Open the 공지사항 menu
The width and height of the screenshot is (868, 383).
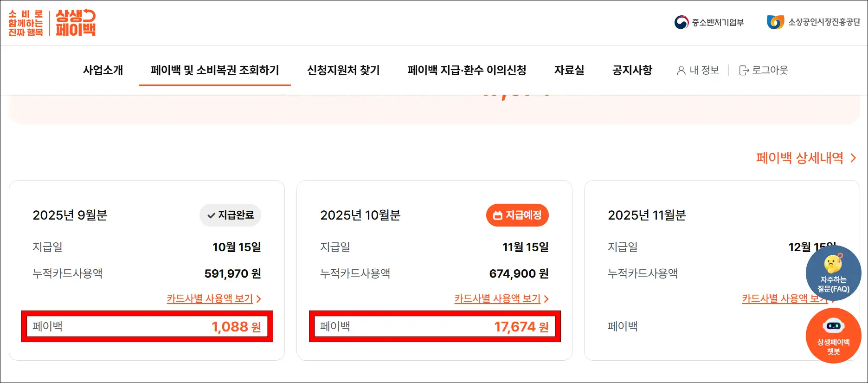pyautogui.click(x=631, y=70)
